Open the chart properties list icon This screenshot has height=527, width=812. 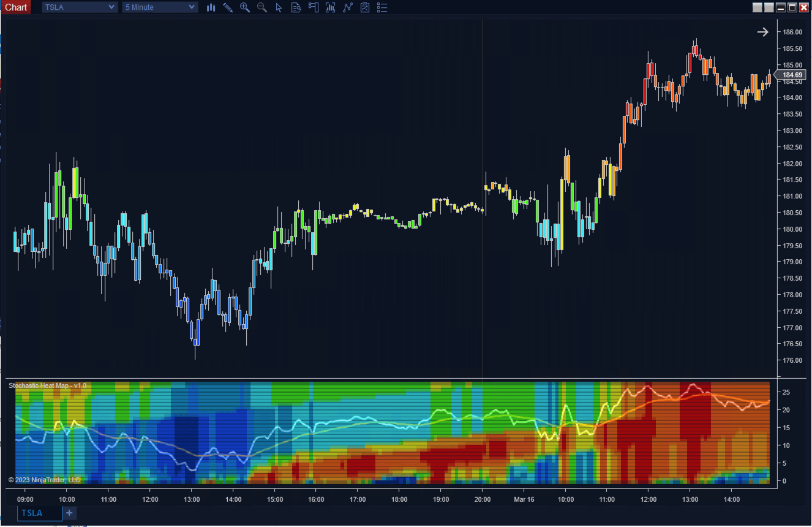(x=382, y=7)
